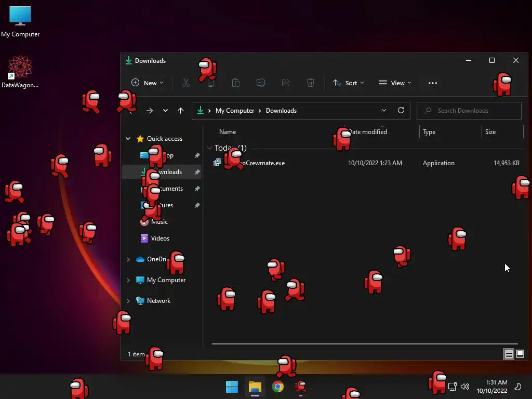
Task: Select Downloads in the sidebar
Action: [162, 172]
